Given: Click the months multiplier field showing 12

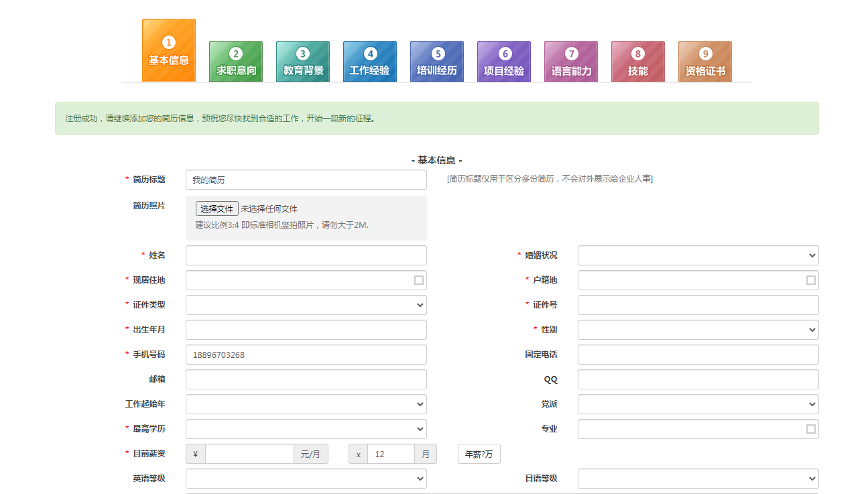Looking at the screenshot, I should tap(391, 454).
